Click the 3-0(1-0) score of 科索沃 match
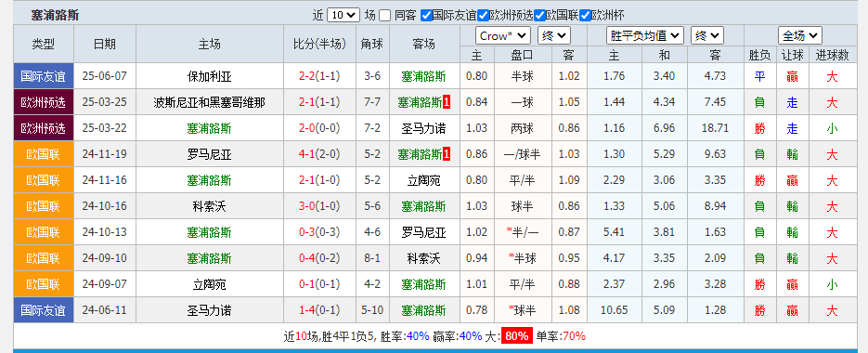Screen dimensions: 868x353 pos(318,207)
